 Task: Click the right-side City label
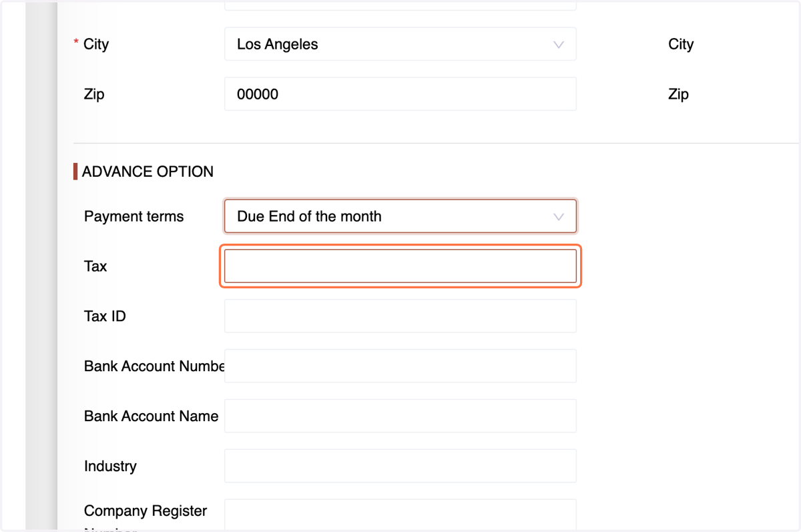coord(681,44)
